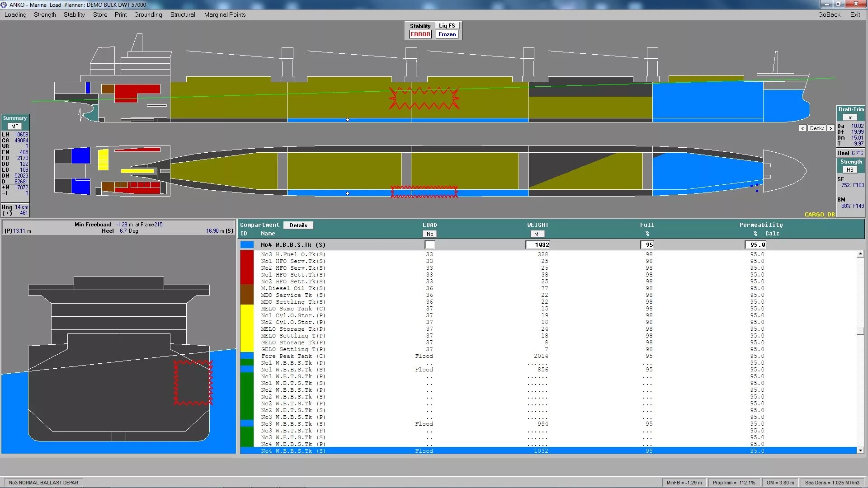Image resolution: width=868 pixels, height=488 pixels.
Task: Change the Draft-Trim m unit selector
Action: click(850, 117)
